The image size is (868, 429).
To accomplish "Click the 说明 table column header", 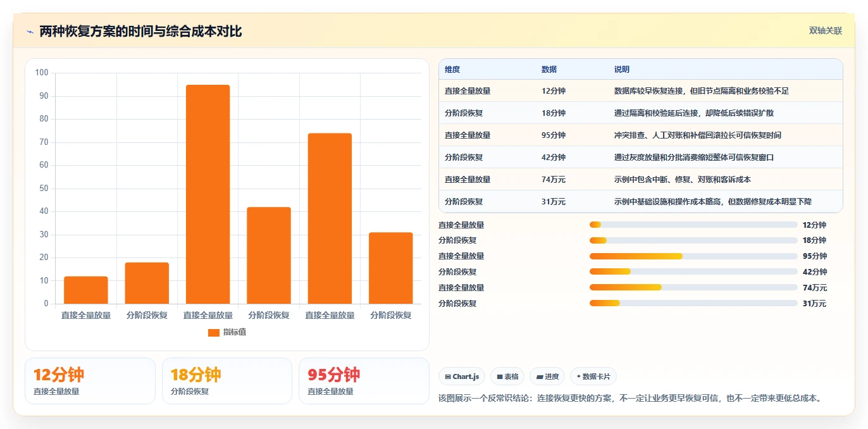I will pyautogui.click(x=622, y=70).
